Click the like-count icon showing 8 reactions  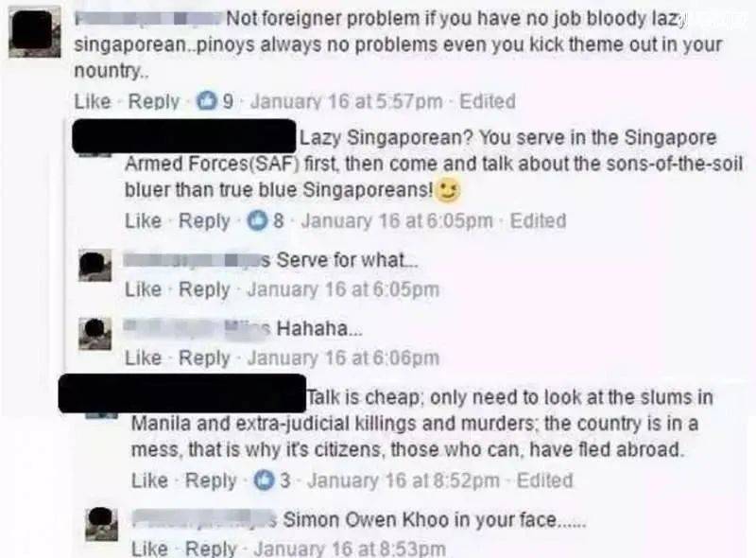[257, 220]
